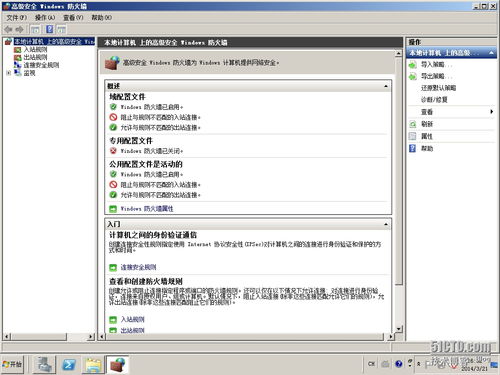The width and height of the screenshot is (500, 375).
Task: Open the 操作 menu
Action: tap(45, 17)
